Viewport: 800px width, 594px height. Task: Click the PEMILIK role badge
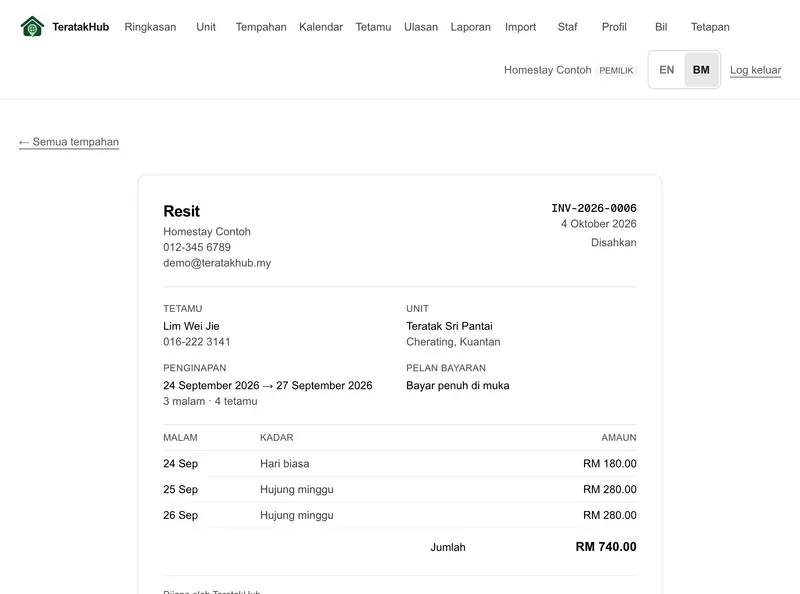(616, 70)
